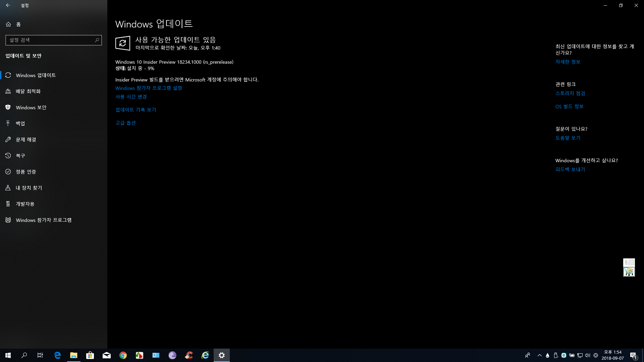Open 문제 해결 troubleshooting section
The width and height of the screenshot is (644, 362).
54,139
